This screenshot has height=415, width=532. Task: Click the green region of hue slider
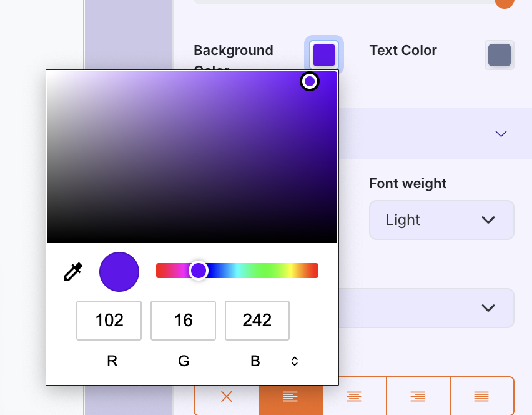[x=262, y=271]
